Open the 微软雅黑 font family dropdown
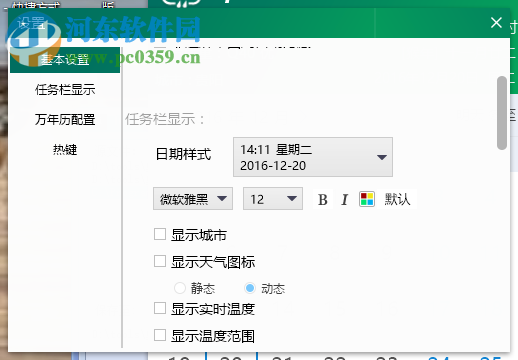518x360 pixels. 193,199
